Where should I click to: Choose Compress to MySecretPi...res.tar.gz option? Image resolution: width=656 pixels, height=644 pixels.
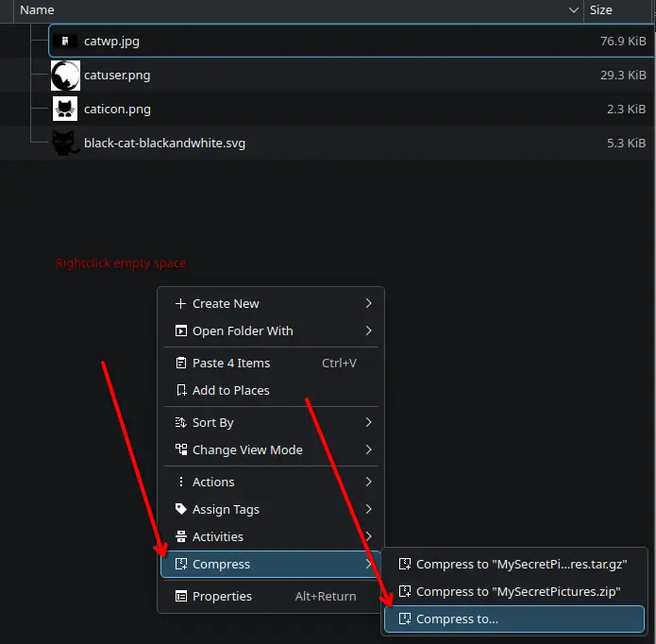(x=521, y=565)
